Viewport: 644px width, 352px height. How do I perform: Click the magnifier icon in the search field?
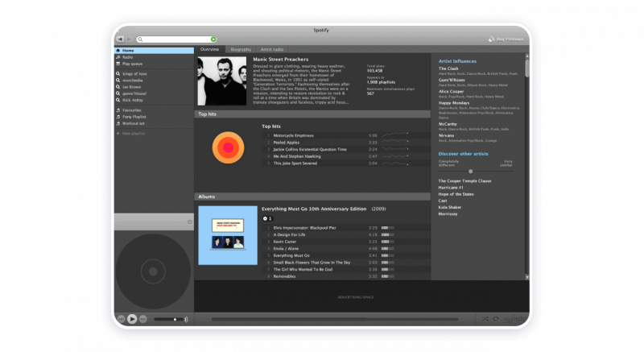pos(140,39)
